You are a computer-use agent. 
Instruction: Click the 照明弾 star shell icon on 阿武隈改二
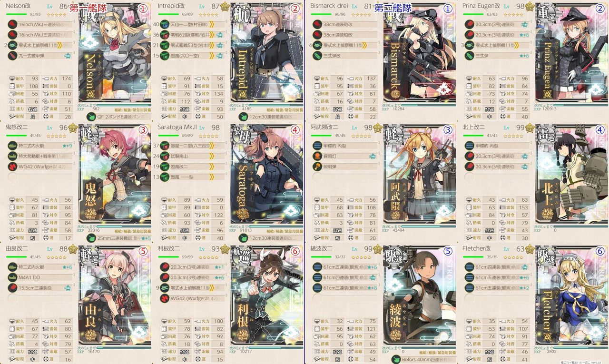317,166
